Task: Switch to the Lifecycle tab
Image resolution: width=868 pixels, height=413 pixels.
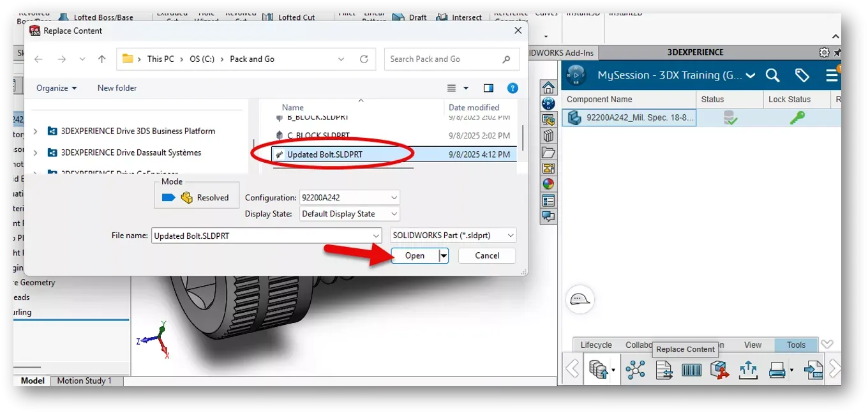Action: [596, 345]
